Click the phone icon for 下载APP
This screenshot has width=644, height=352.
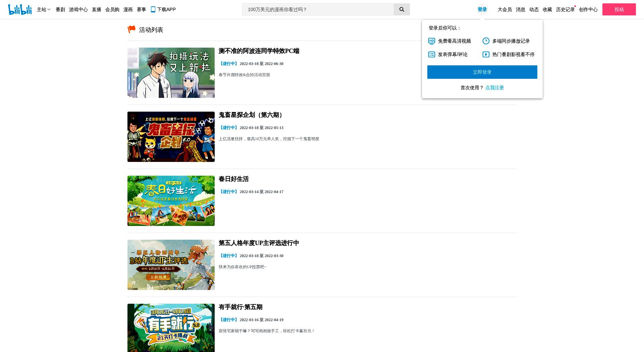coord(153,9)
